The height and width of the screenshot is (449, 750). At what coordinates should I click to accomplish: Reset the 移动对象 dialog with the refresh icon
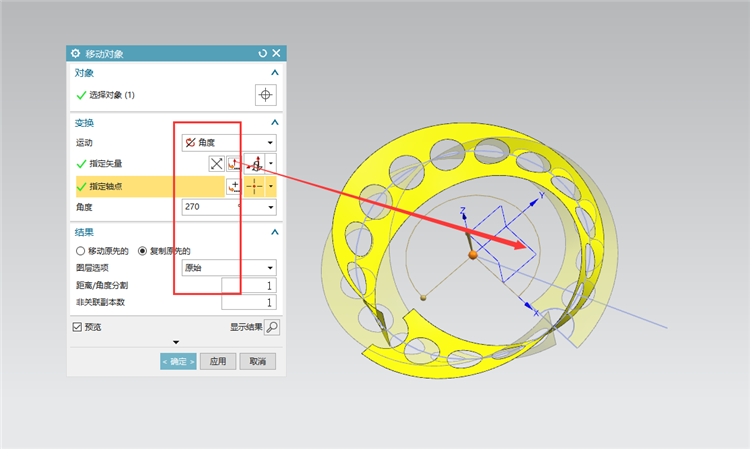[262, 53]
